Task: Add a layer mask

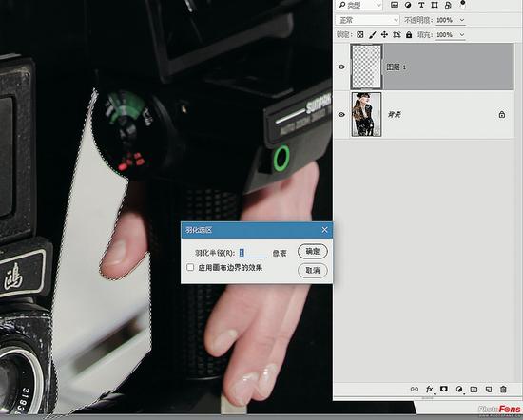Action: [x=444, y=389]
